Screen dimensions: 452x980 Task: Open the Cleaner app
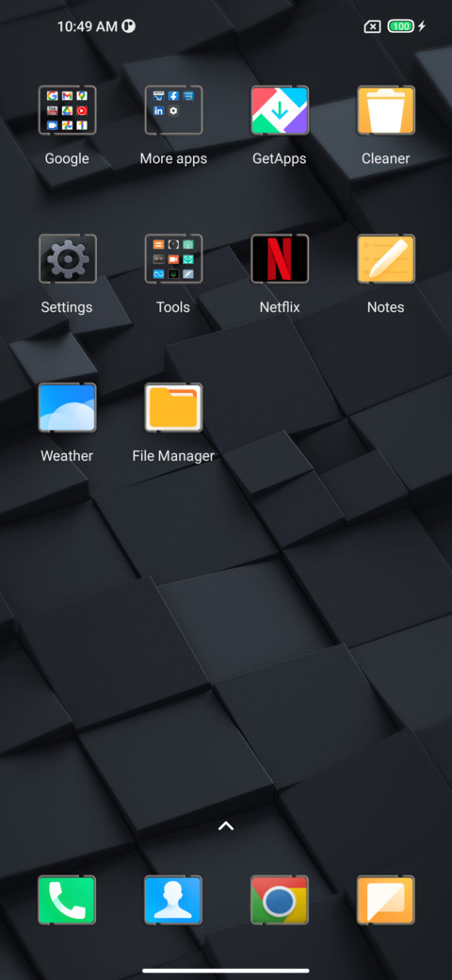(386, 110)
